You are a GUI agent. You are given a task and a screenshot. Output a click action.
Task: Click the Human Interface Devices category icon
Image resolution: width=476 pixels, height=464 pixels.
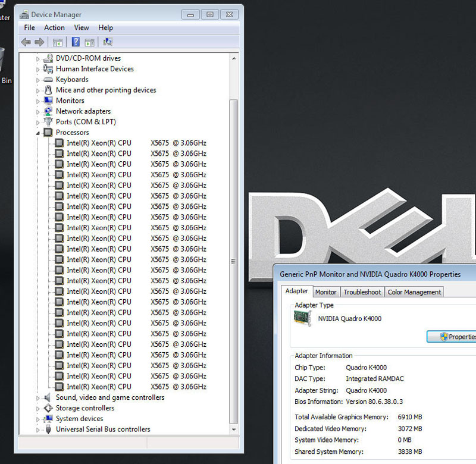48,69
